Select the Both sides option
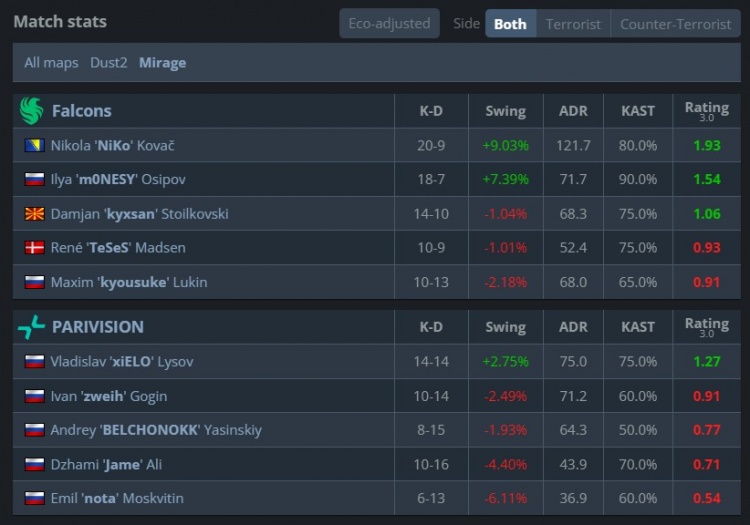Screen dimensions: 750x525 510,24
